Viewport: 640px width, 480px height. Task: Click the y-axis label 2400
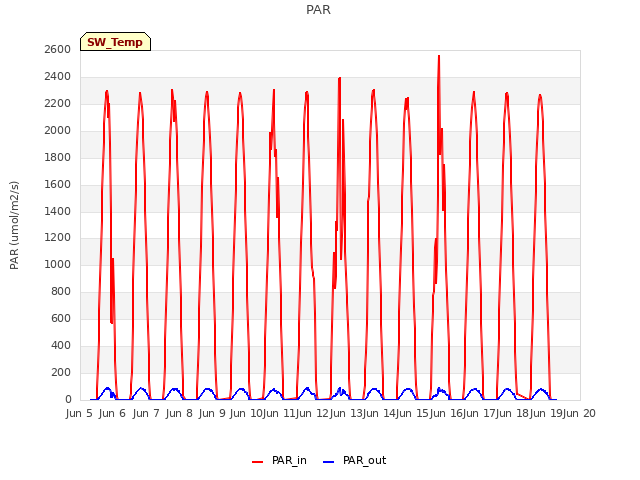click(x=58, y=76)
